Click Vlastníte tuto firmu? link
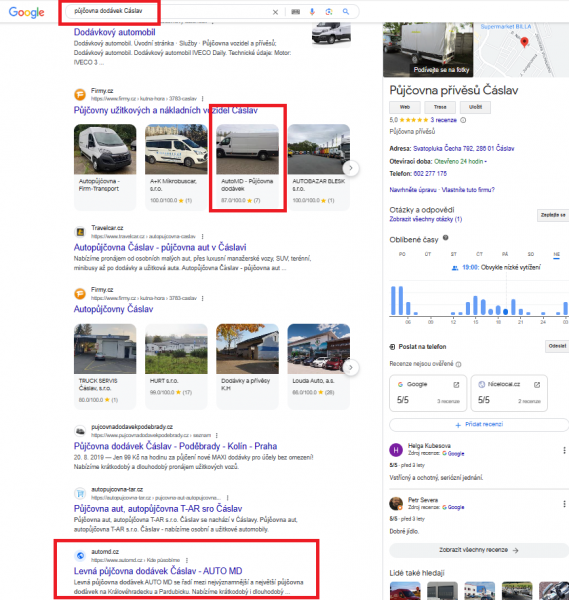Screen dimensions: 569x600 tap(468, 190)
